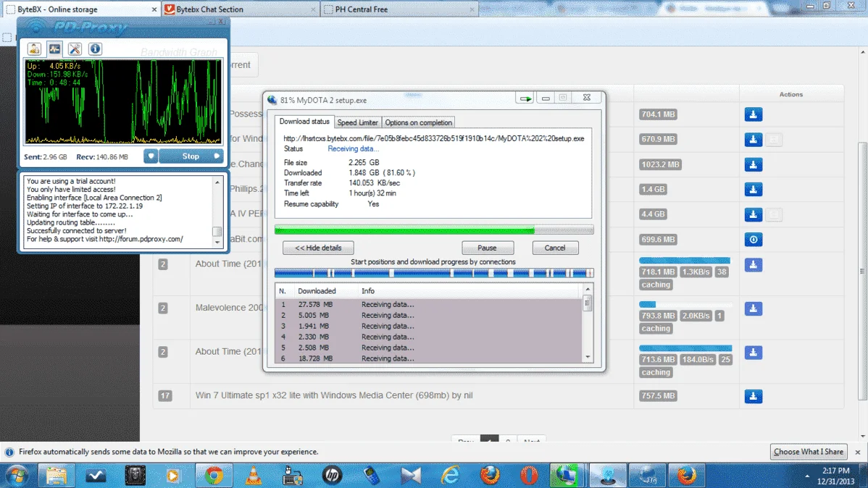Click download icon for 718.1 MB caching file
The image size is (868, 488).
pyautogui.click(x=753, y=265)
